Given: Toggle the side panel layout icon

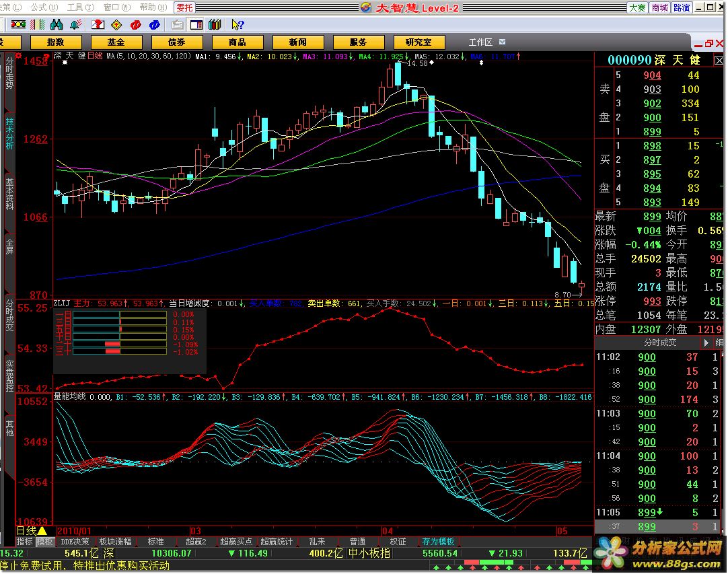Looking at the screenshot, I should coord(196,25).
